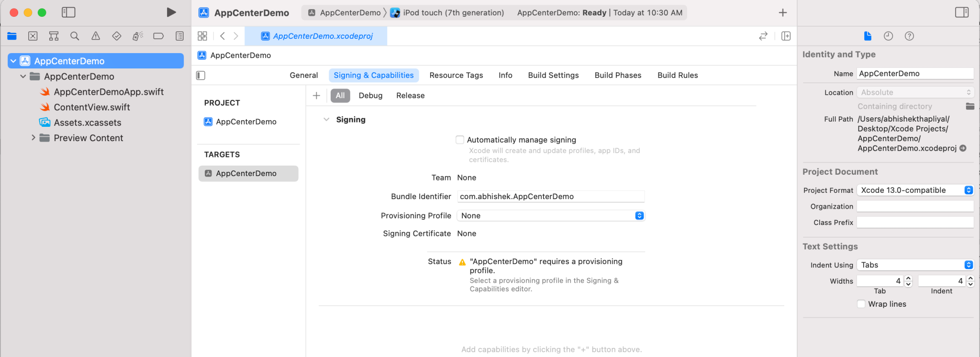The width and height of the screenshot is (980, 357).
Task: Hide the left navigator sidebar
Action: point(68,12)
